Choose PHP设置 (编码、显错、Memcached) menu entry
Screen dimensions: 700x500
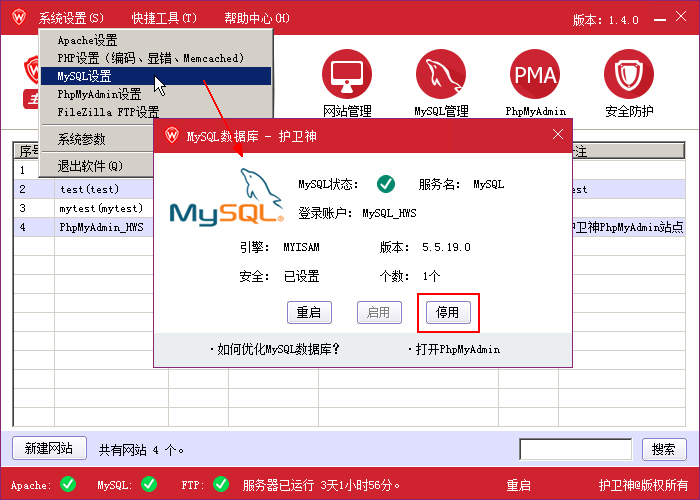tap(156, 58)
